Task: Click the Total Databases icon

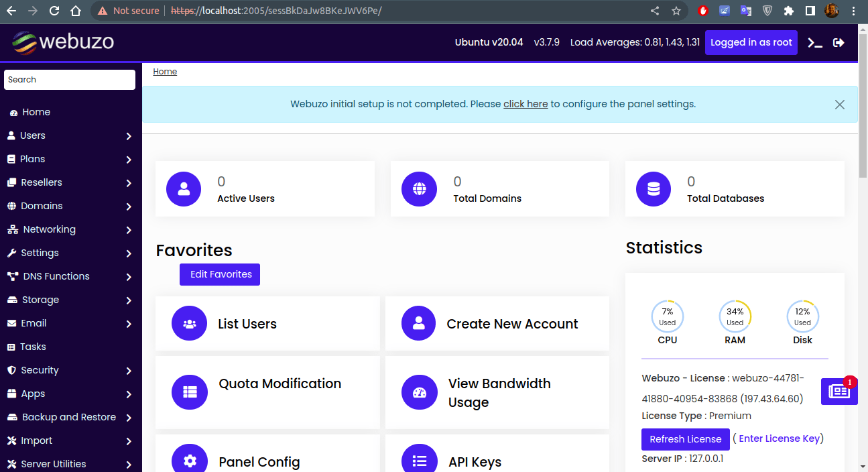Action: pyautogui.click(x=654, y=189)
